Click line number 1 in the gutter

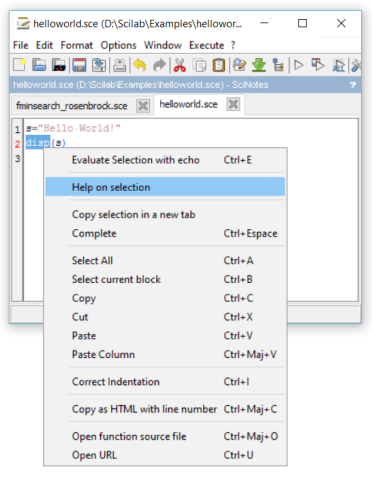17,129
